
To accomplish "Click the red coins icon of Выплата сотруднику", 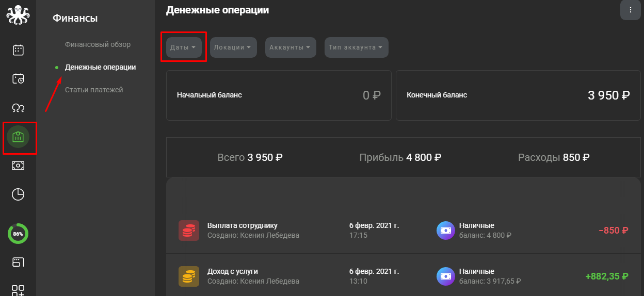I will (189, 231).
